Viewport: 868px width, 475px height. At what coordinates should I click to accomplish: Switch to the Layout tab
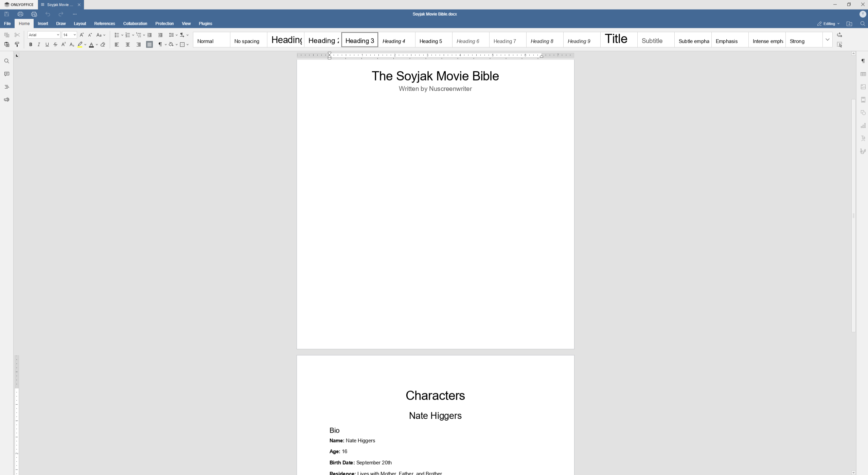(x=80, y=24)
